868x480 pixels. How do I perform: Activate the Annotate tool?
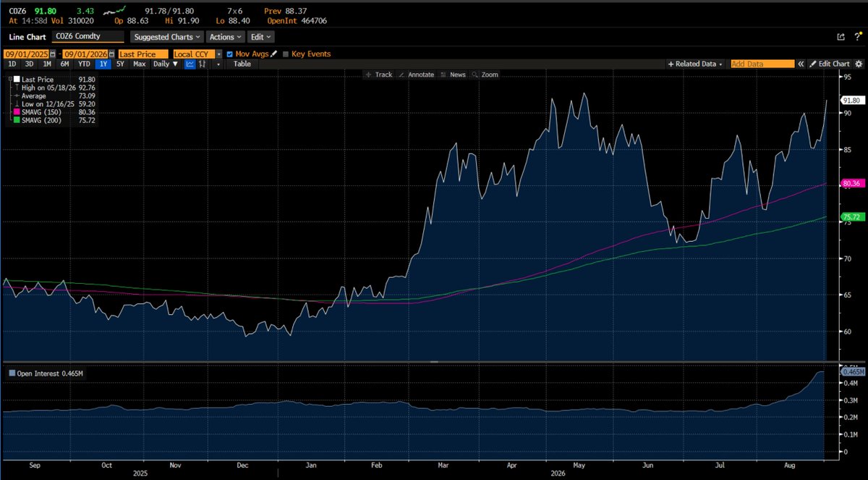[417, 75]
